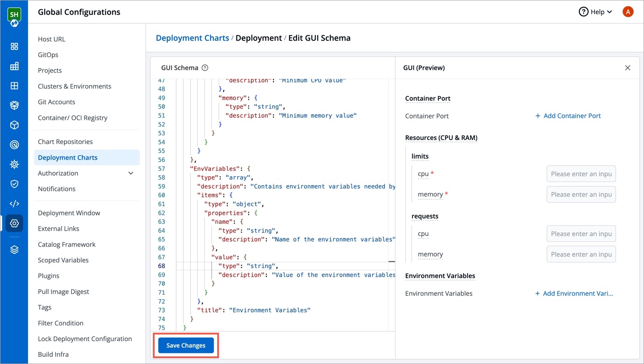Open the stacked-blocks grid icon in sidebar
This screenshot has height=364, width=644.
click(14, 66)
